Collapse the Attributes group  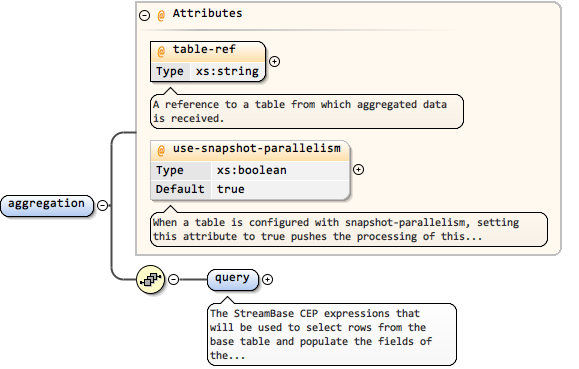[x=144, y=15]
